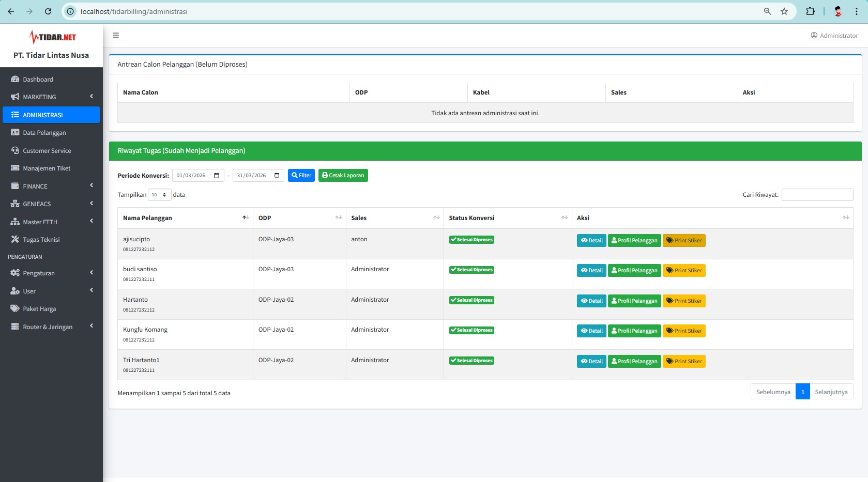Expand the Pengaturan sidebar menu
The width and height of the screenshot is (868, 482).
tap(51, 273)
